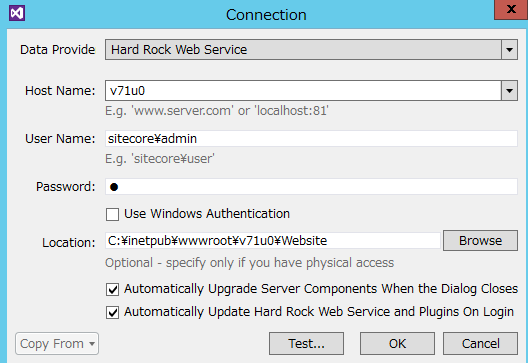Click the Location path input field
The width and height of the screenshot is (528, 363).
pyautogui.click(x=273, y=240)
